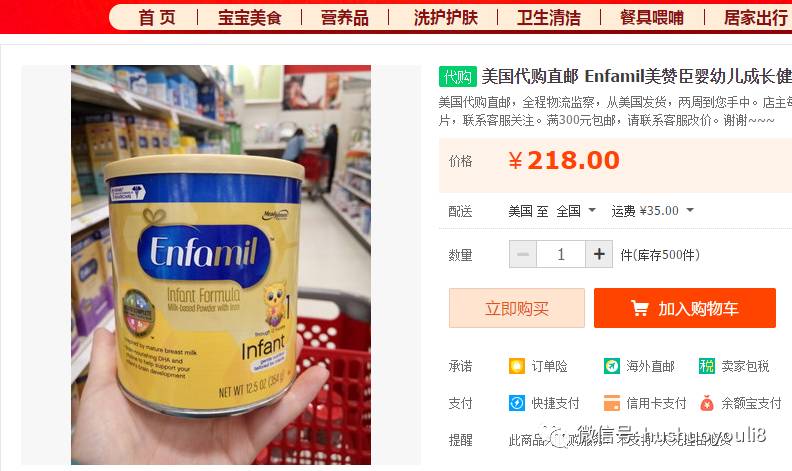792x471 pixels.
Task: Click the green 代购 badge icon
Action: [457, 77]
